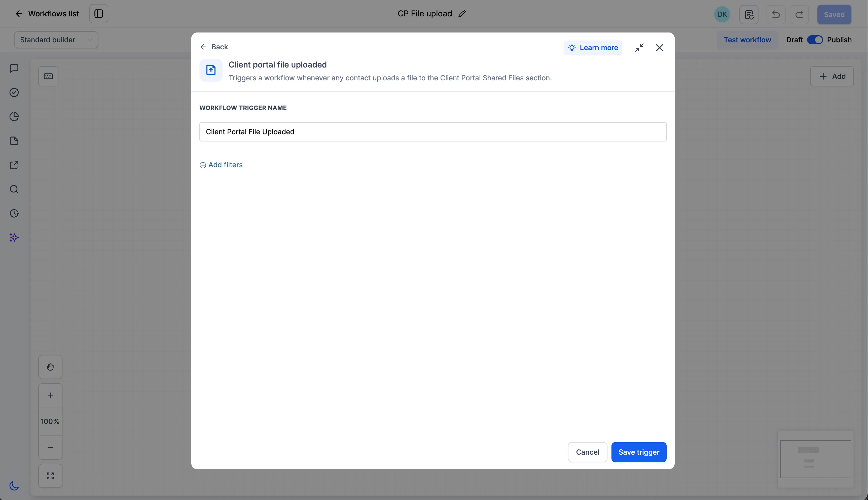Go back to the Workflows list
Screen dimensions: 868x500
47,14
